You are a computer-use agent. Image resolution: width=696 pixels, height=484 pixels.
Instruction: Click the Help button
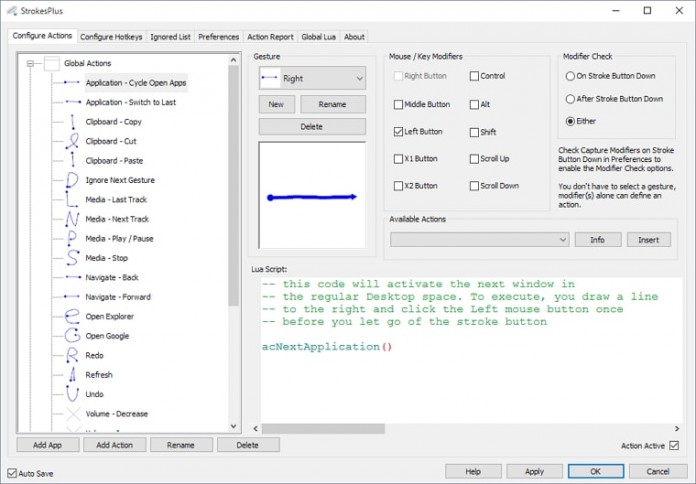click(473, 472)
